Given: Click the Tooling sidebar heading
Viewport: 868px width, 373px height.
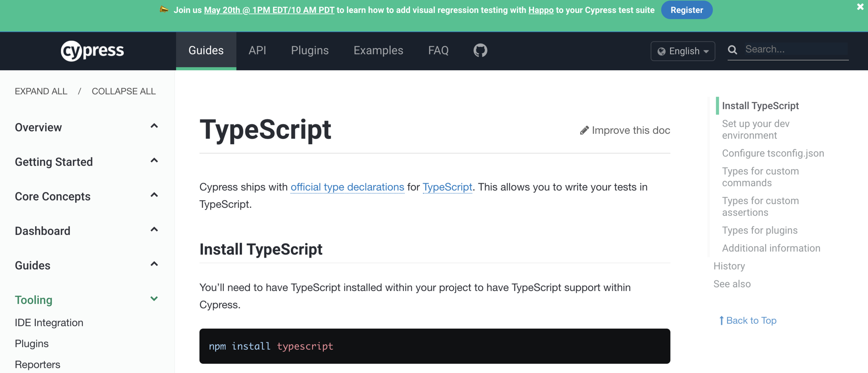Looking at the screenshot, I should [34, 300].
